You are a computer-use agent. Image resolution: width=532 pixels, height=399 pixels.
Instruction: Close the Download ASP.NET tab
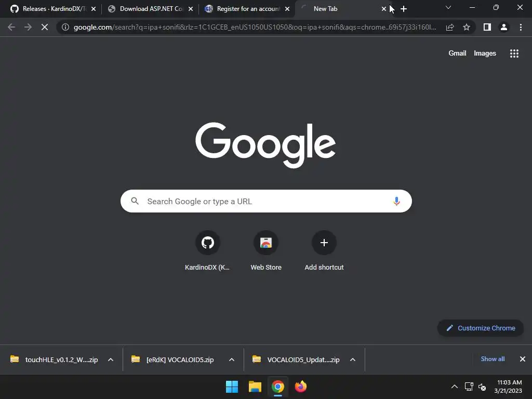click(x=191, y=9)
